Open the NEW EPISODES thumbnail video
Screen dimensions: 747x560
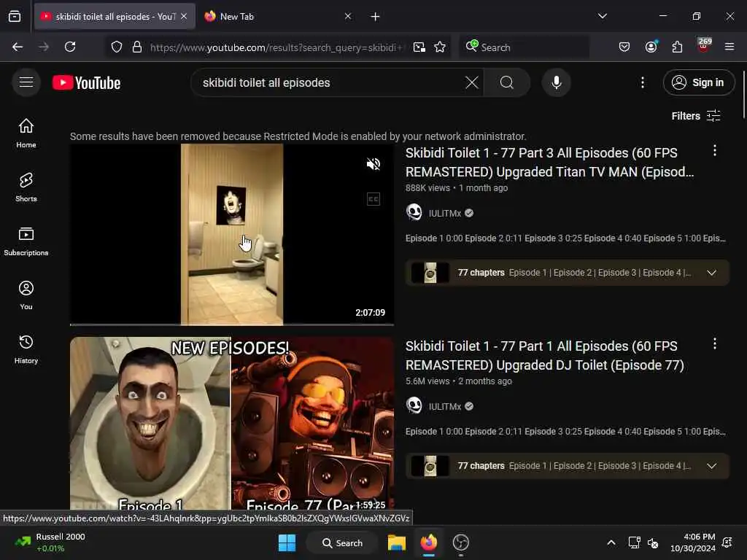point(231,424)
